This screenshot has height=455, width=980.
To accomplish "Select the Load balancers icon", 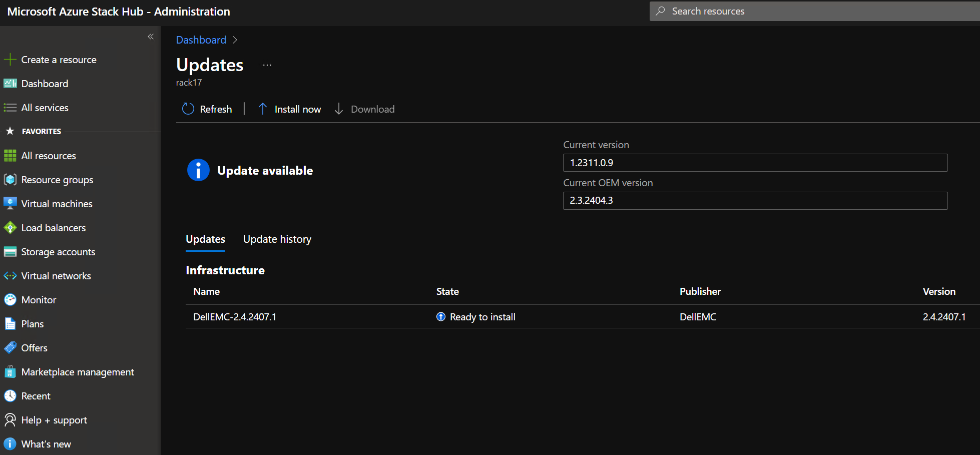I will (10, 228).
